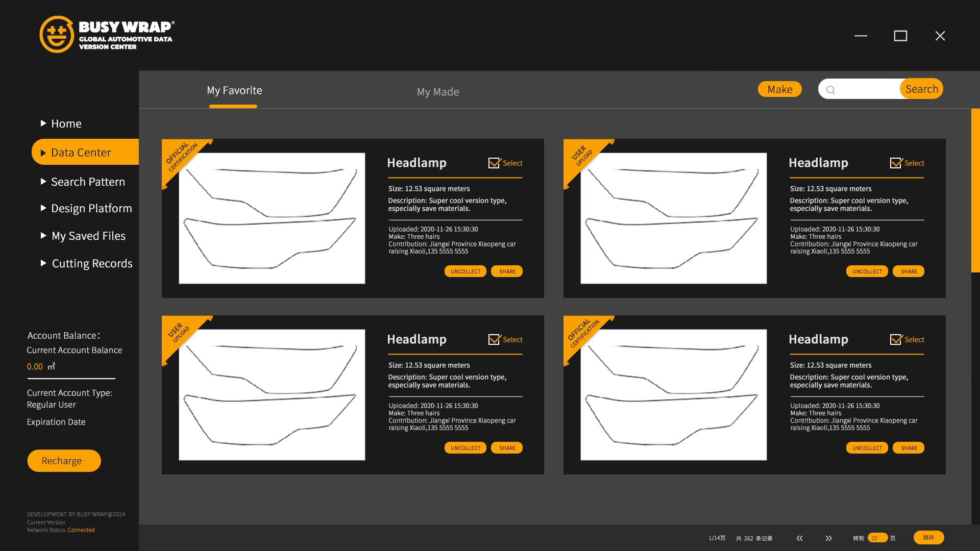980x551 pixels.
Task: Click the Home arrow icon in sidebar
Action: (x=43, y=123)
